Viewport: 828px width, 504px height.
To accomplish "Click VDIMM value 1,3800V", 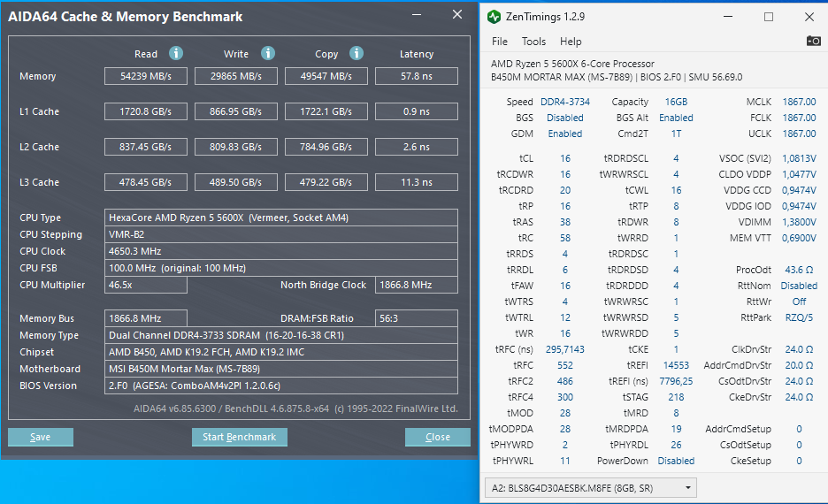I will coord(799,222).
